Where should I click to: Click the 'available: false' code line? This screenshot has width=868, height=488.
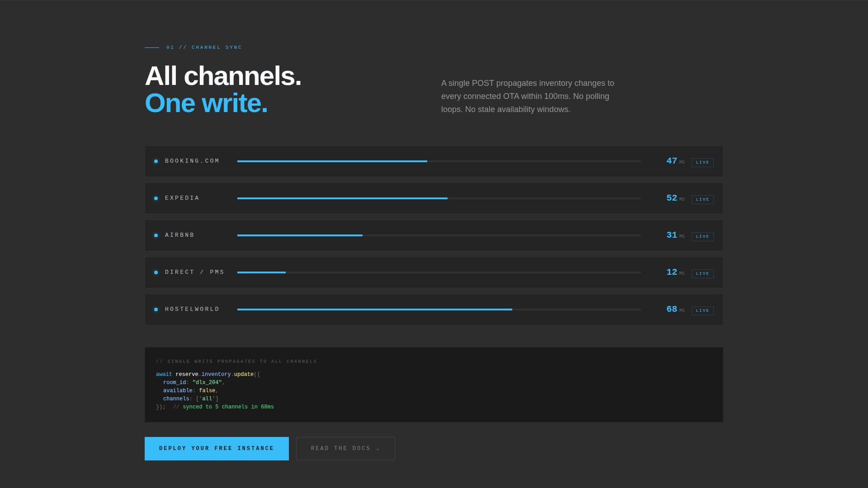[191, 391]
